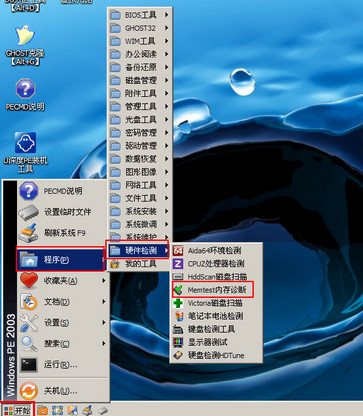Expand the 磁盘管理 folder submenu

(x=139, y=80)
